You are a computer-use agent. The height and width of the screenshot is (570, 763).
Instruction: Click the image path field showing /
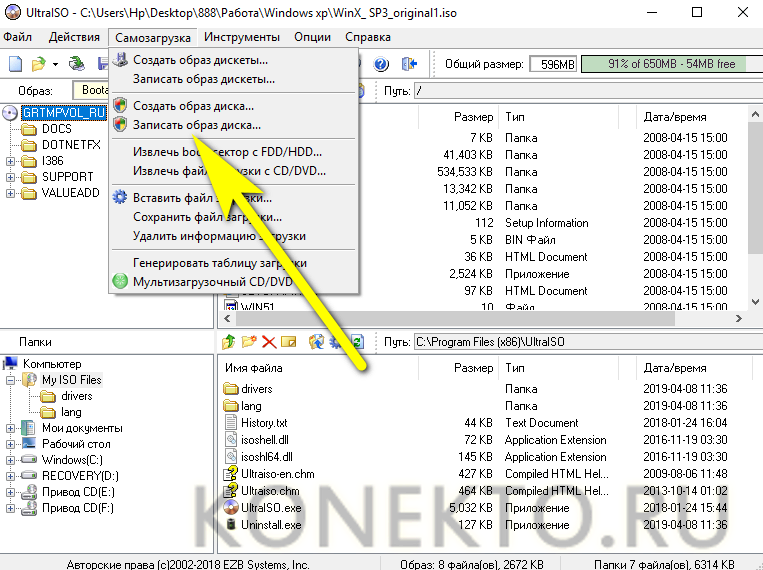coord(588,91)
